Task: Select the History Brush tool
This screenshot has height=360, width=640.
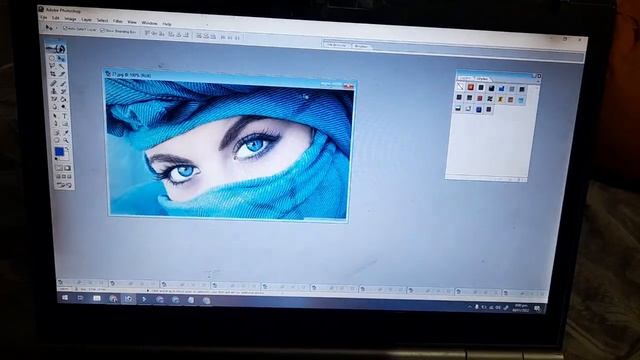Action: 63,91
